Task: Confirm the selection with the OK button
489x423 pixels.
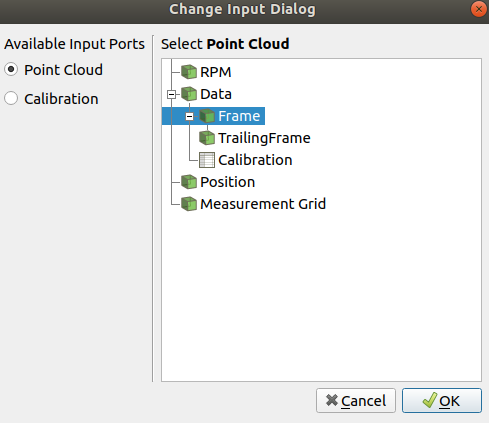Action: pyautogui.click(x=442, y=400)
